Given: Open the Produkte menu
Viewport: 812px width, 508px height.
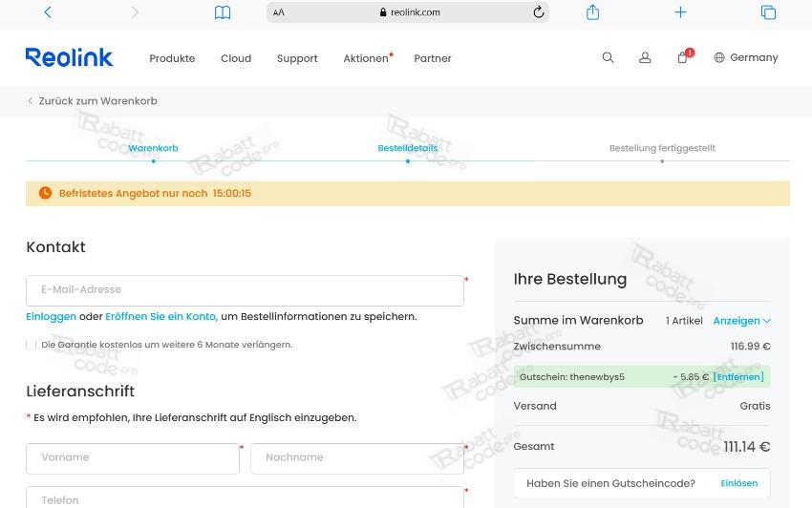Looking at the screenshot, I should click(x=172, y=58).
